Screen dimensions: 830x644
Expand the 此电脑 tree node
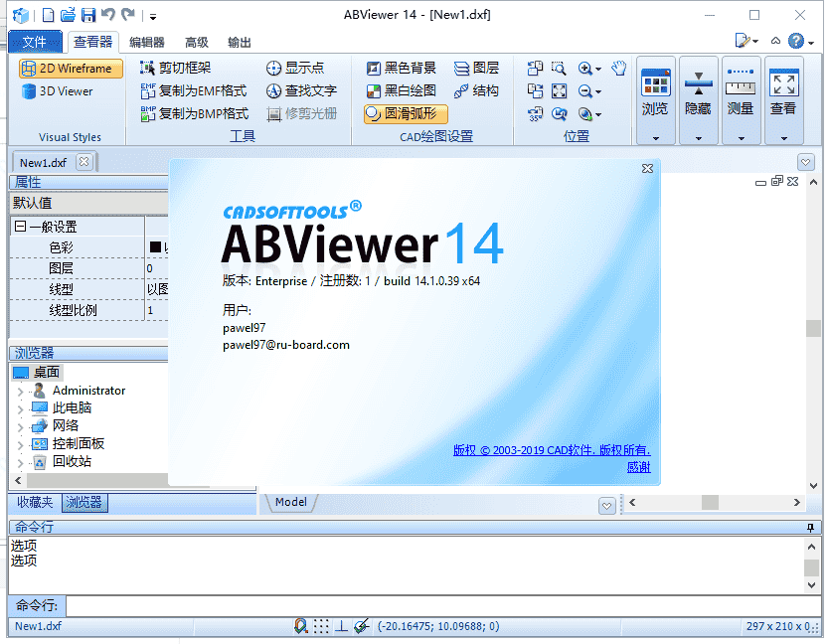(22, 407)
